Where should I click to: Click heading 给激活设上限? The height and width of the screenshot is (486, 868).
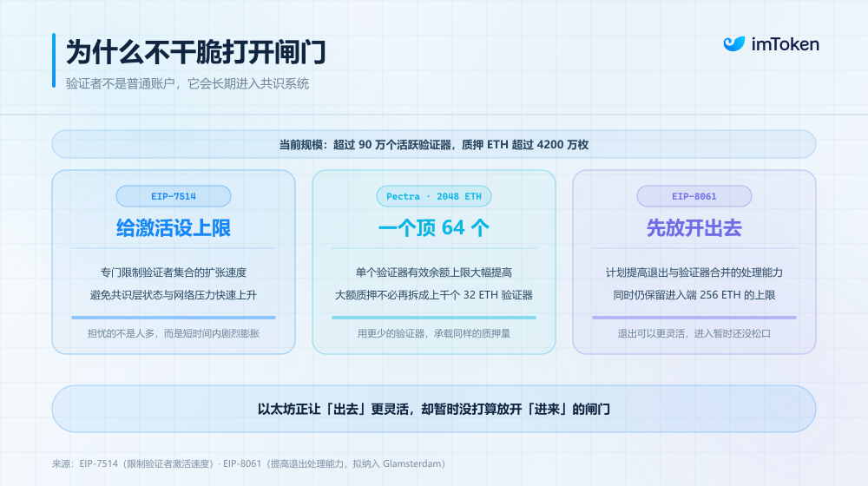[174, 227]
